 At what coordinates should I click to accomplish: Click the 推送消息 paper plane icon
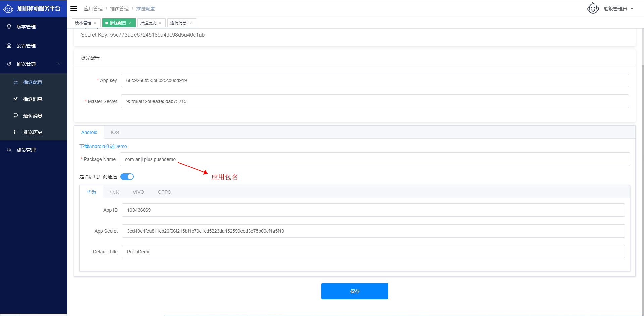coord(16,99)
